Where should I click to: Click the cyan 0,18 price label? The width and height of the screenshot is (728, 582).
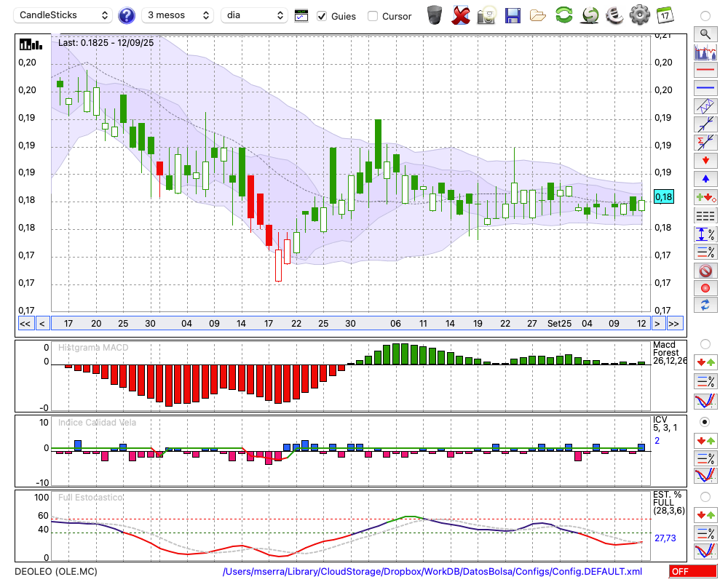(x=663, y=196)
